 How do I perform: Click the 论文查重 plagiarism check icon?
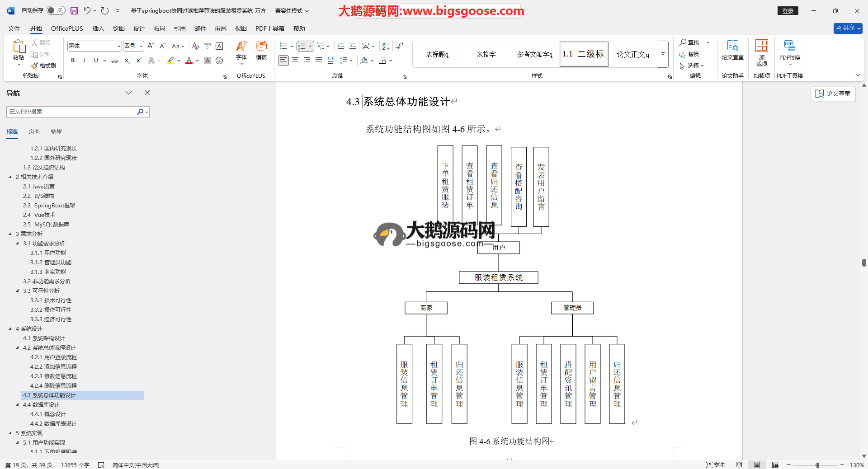pos(732,50)
